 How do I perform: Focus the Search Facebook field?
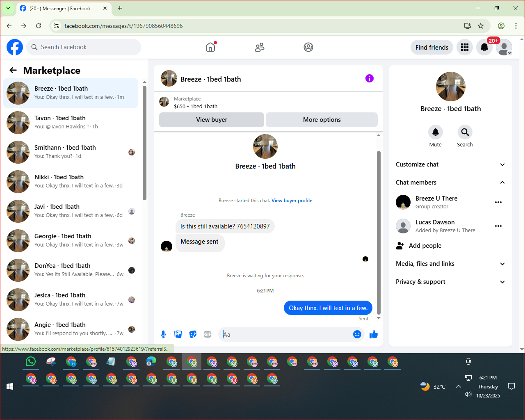(84, 47)
